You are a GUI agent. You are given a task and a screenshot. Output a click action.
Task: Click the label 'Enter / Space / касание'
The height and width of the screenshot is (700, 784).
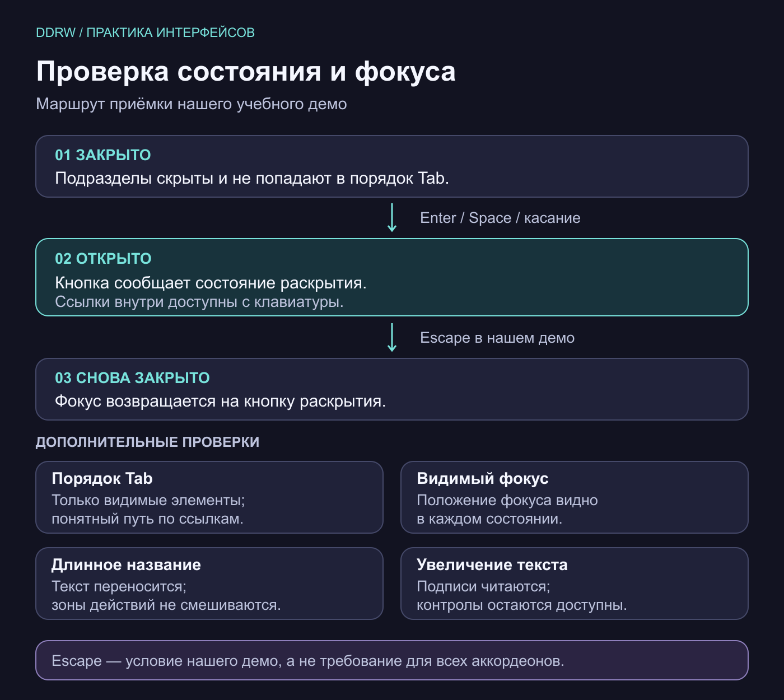point(500,218)
